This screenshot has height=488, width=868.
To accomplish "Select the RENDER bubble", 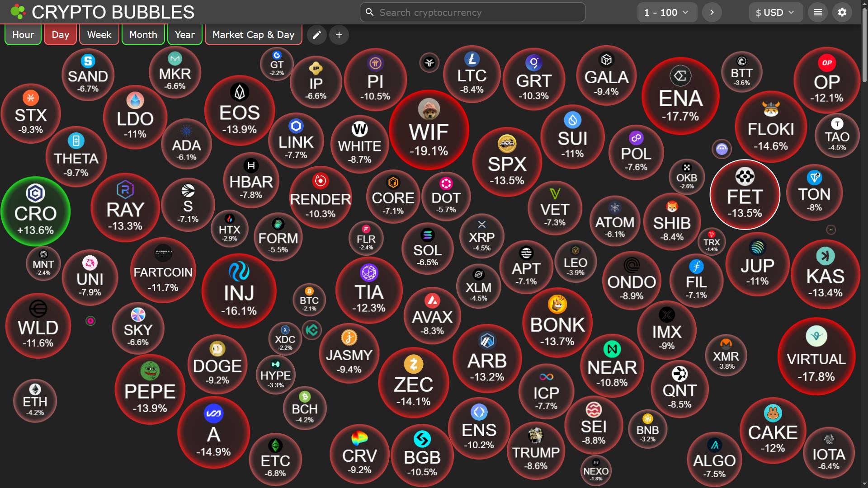I will click(x=321, y=197).
